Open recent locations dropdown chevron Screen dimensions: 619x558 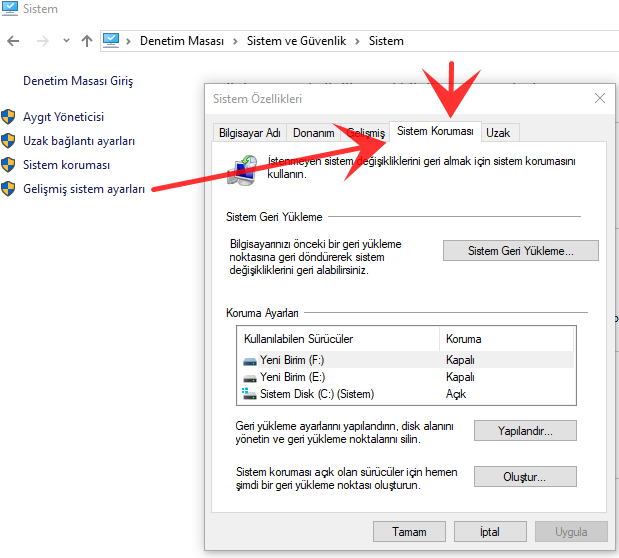[66, 40]
